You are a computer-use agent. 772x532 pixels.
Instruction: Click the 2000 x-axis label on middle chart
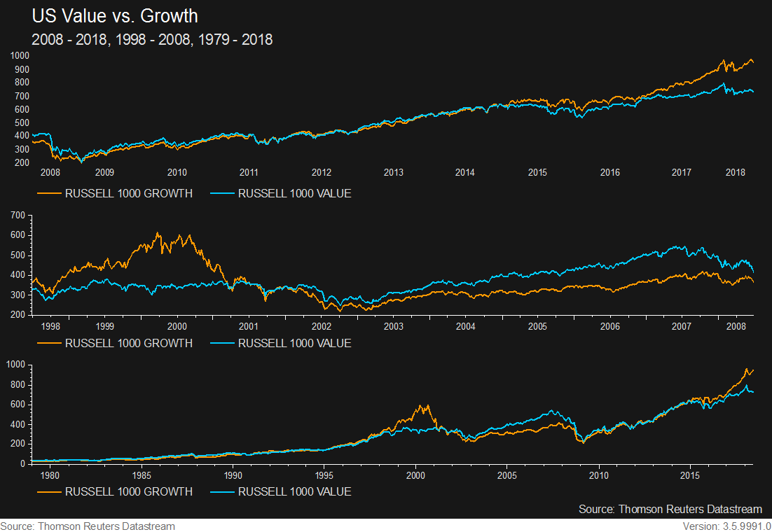click(x=177, y=326)
